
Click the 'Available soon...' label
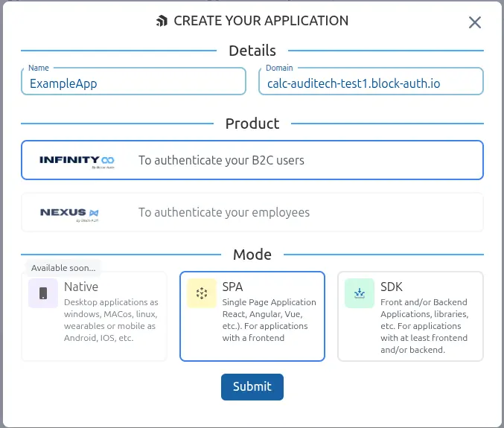63,268
